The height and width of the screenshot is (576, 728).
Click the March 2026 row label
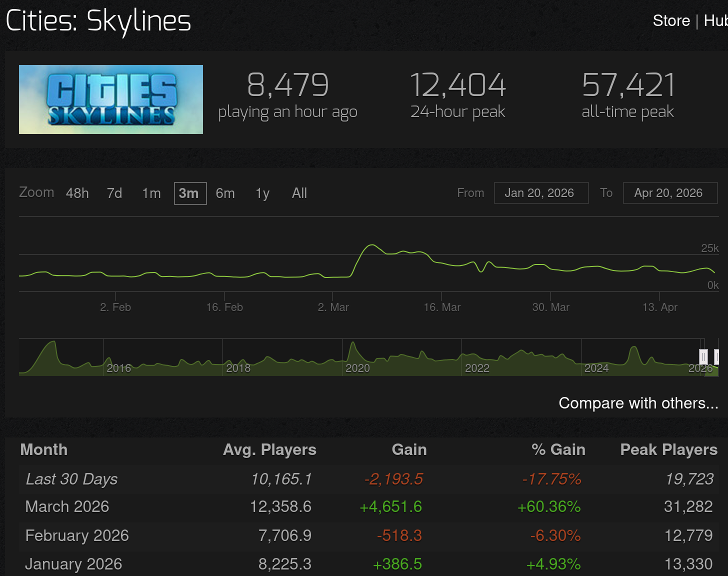(67, 506)
